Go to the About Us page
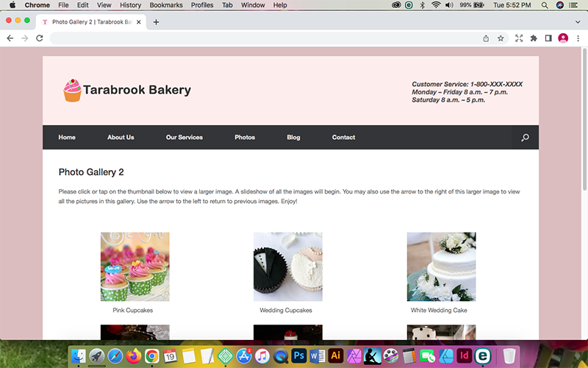 [x=121, y=138]
